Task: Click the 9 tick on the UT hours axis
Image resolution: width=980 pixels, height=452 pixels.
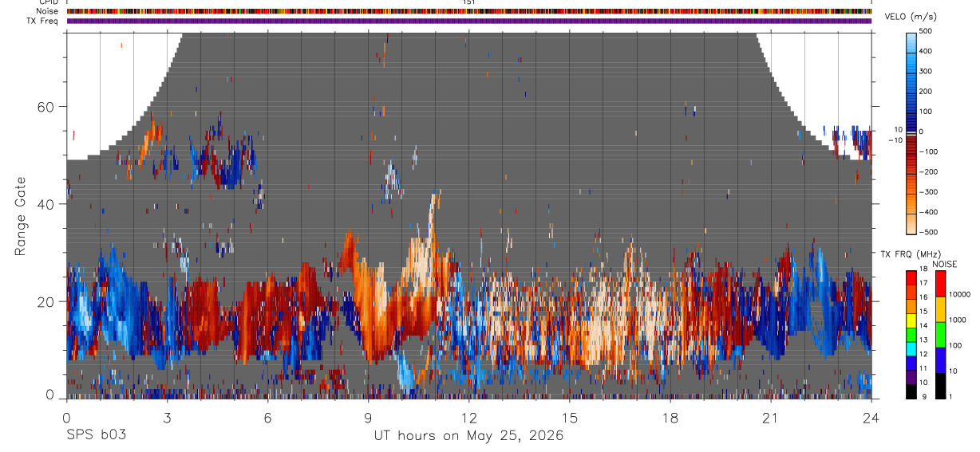Action: point(368,418)
